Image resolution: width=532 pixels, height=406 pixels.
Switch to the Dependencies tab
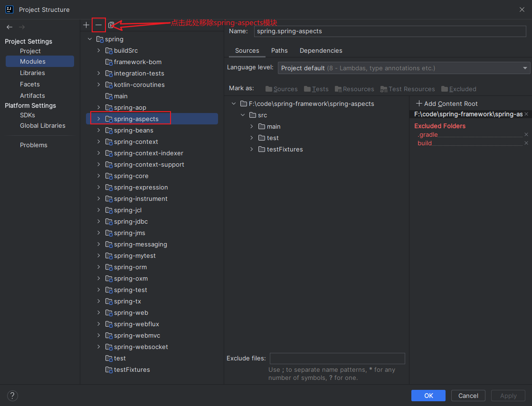(x=321, y=50)
